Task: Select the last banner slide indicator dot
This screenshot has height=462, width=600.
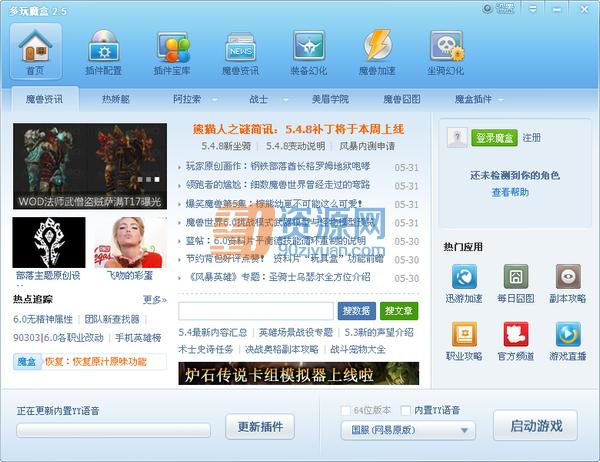Action: [157, 179]
